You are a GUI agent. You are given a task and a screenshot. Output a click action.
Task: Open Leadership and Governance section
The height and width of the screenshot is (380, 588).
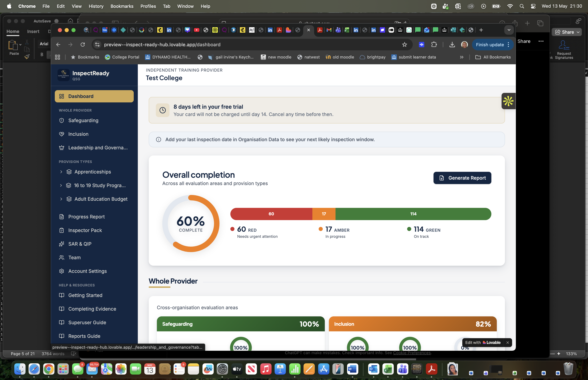[x=94, y=147]
